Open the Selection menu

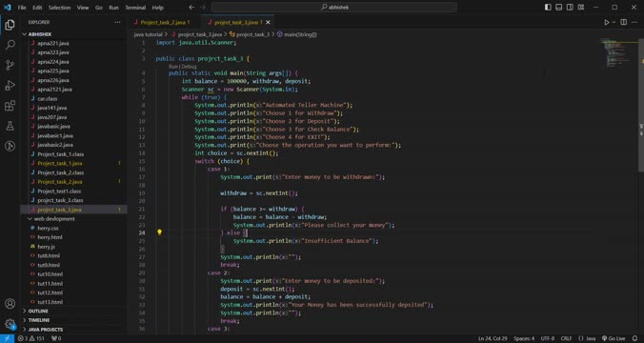[60, 8]
